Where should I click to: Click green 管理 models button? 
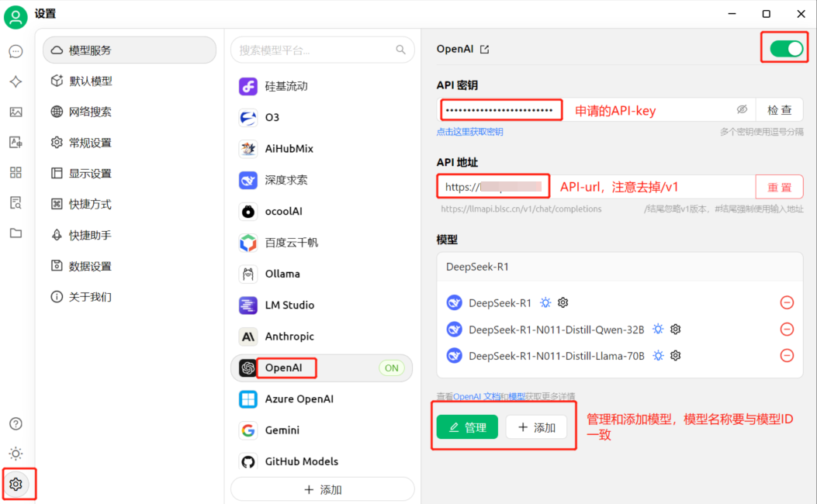click(x=467, y=427)
